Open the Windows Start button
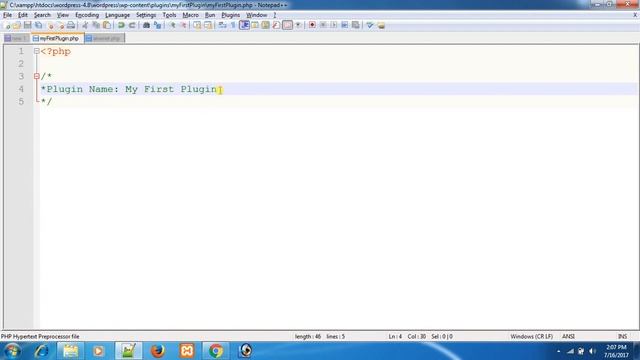The image size is (640, 360). coord(12,351)
